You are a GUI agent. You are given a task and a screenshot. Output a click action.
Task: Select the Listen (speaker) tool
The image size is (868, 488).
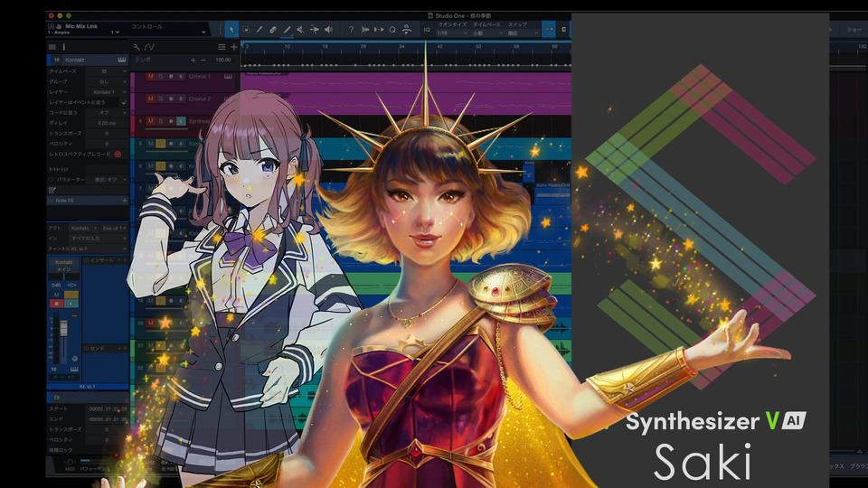(328, 30)
